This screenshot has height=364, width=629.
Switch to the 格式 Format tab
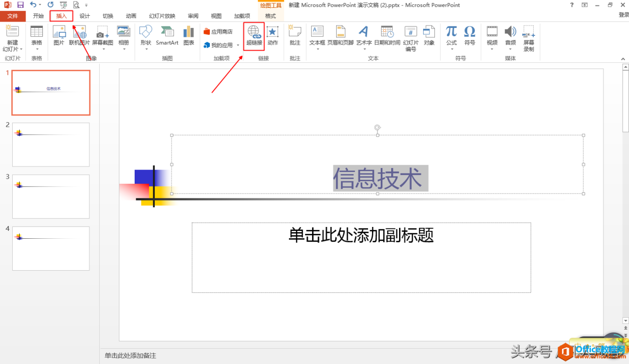(x=270, y=16)
